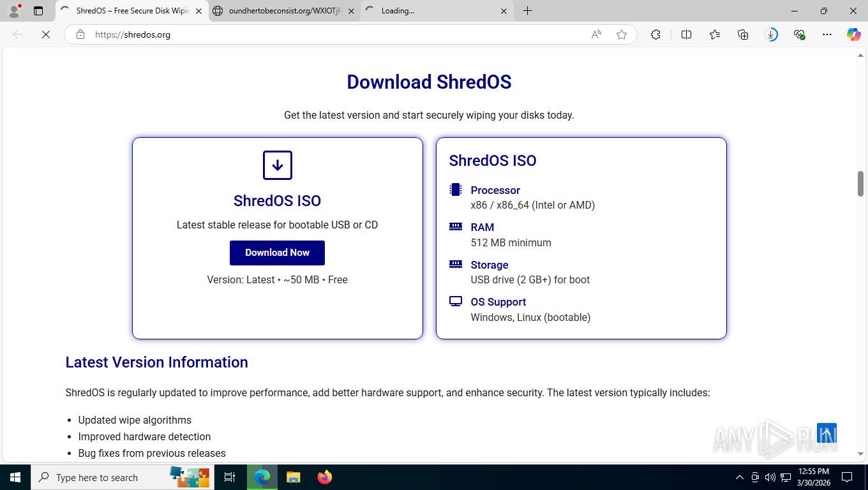Open the Copilot sidebar icon
The width and height of the screenshot is (868, 490).
(x=854, y=34)
